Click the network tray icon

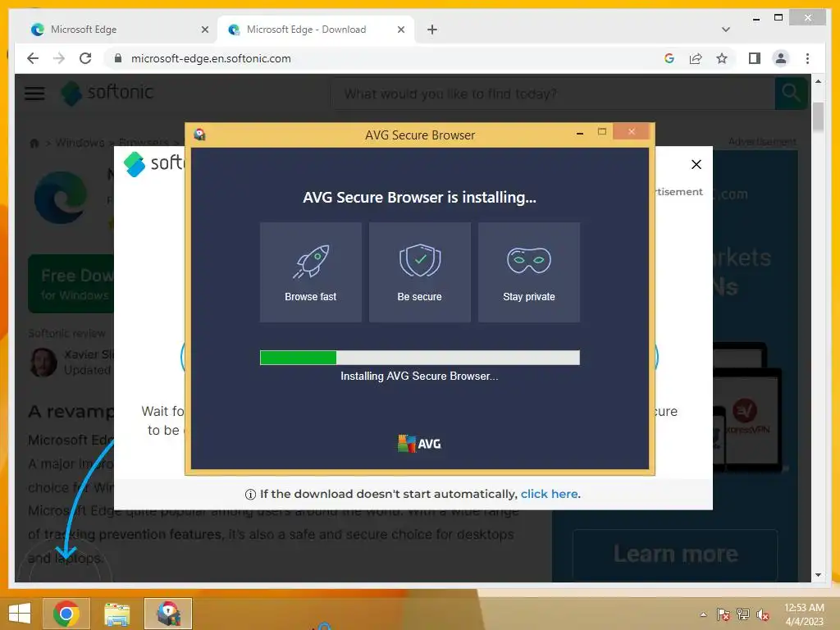(x=743, y=614)
